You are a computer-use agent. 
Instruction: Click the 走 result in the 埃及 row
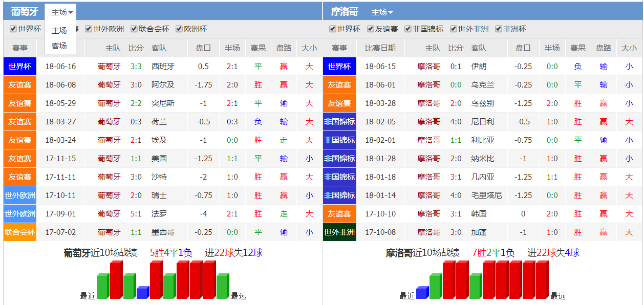click(x=284, y=140)
